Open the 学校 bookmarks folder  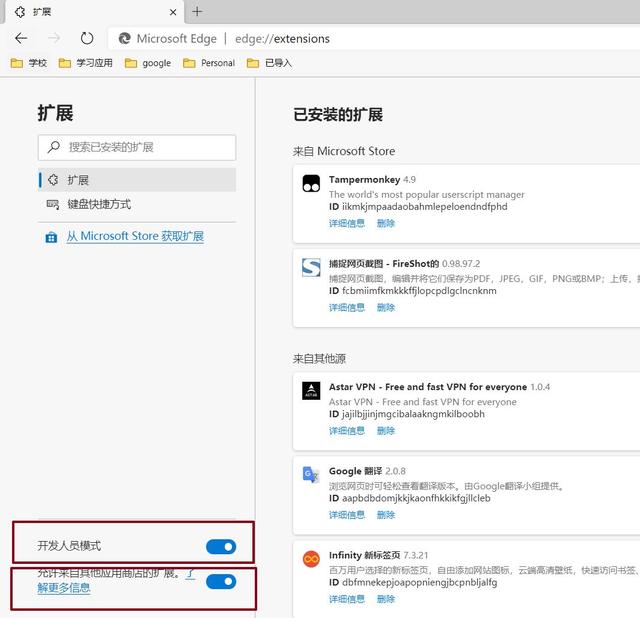(29, 63)
